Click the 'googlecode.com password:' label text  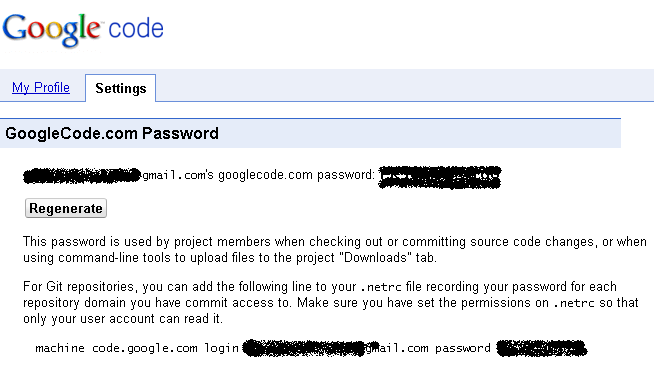pyautogui.click(x=297, y=175)
